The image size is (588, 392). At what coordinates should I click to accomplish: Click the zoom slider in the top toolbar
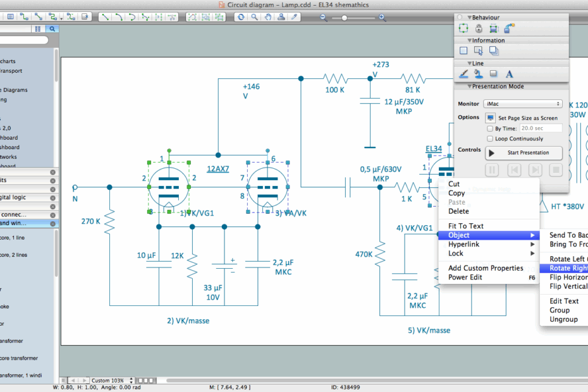click(345, 18)
